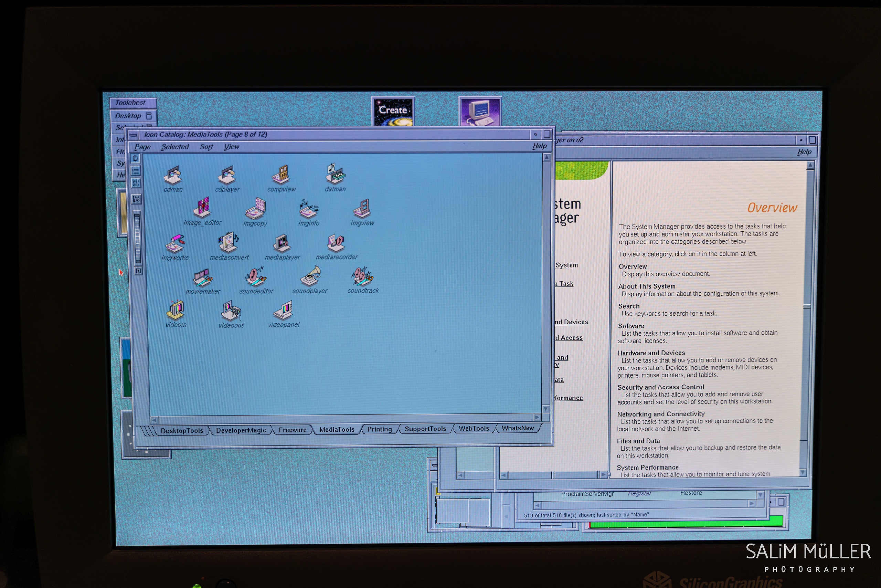The width and height of the screenshot is (881, 588).
Task: Open the cdplayer application icon
Action: pyautogui.click(x=227, y=176)
